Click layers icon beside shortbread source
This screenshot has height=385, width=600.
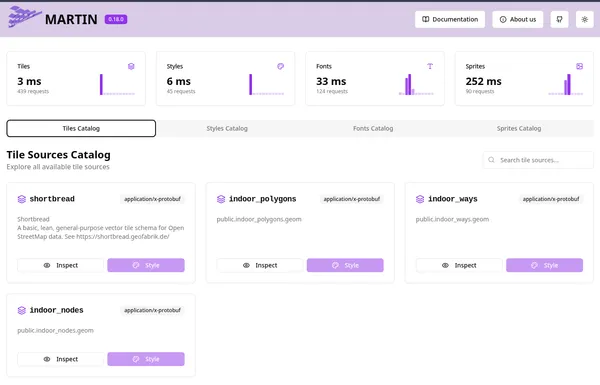coord(22,199)
